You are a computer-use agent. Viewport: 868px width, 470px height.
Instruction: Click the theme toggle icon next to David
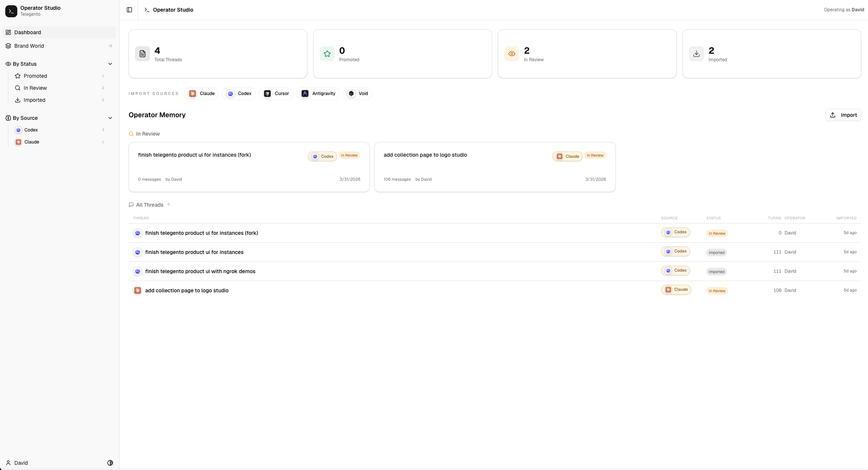(x=110, y=463)
